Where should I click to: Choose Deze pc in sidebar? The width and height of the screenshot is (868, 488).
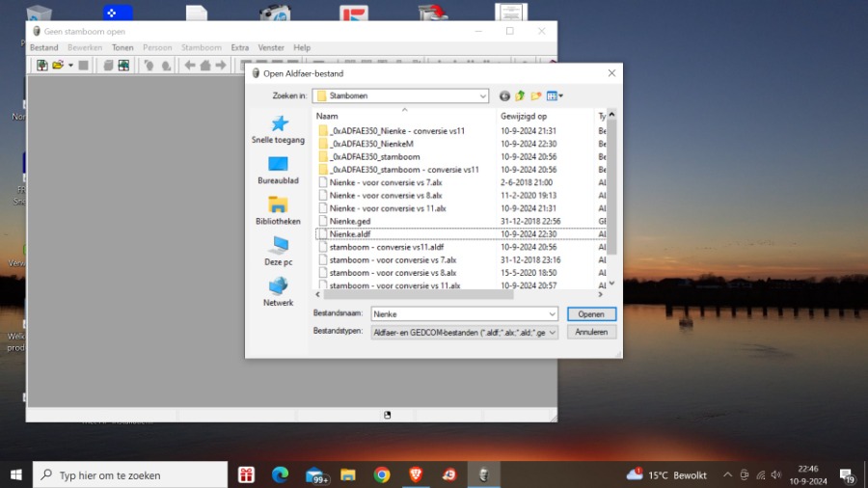(278, 251)
